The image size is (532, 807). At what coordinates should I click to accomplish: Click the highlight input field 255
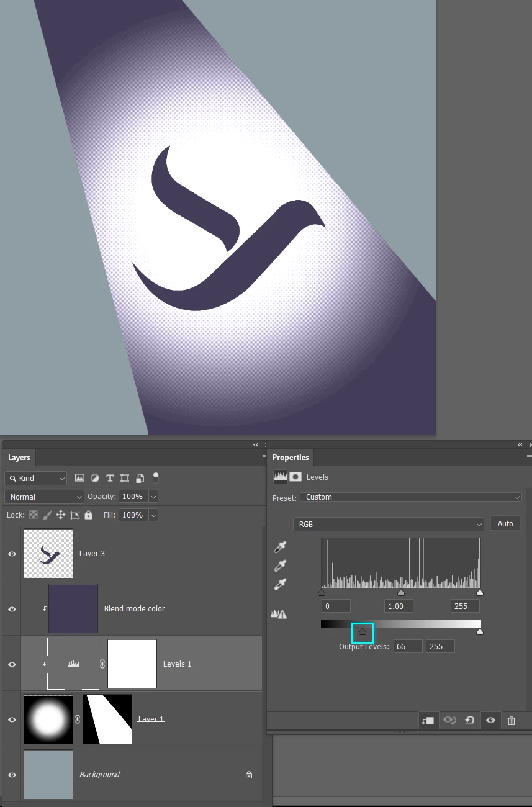point(465,606)
